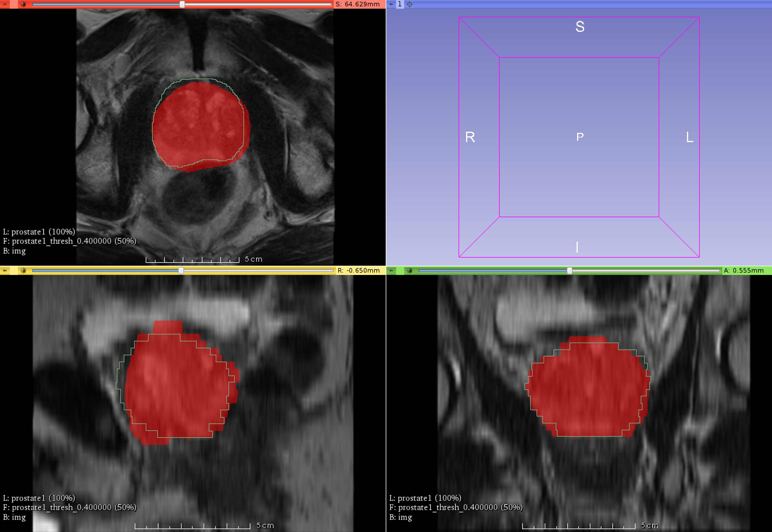Image resolution: width=772 pixels, height=532 pixels.
Task: Click the yellow sagittal view pin icon
Action: click(x=5, y=270)
